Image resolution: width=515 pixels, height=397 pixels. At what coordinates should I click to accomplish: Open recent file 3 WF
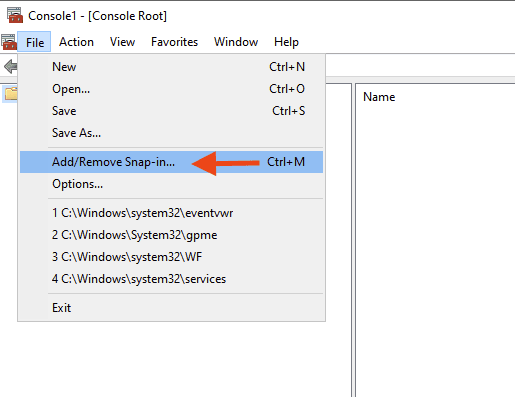(x=171, y=257)
